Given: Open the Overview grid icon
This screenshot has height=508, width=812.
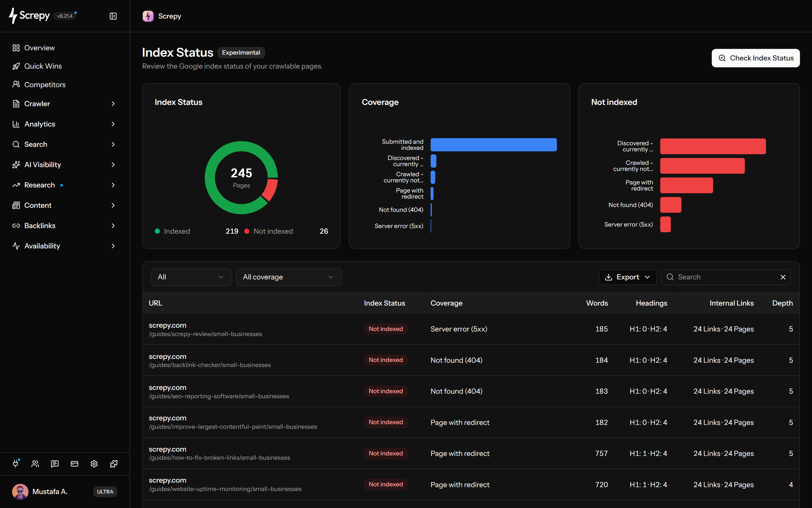Looking at the screenshot, I should (16, 48).
